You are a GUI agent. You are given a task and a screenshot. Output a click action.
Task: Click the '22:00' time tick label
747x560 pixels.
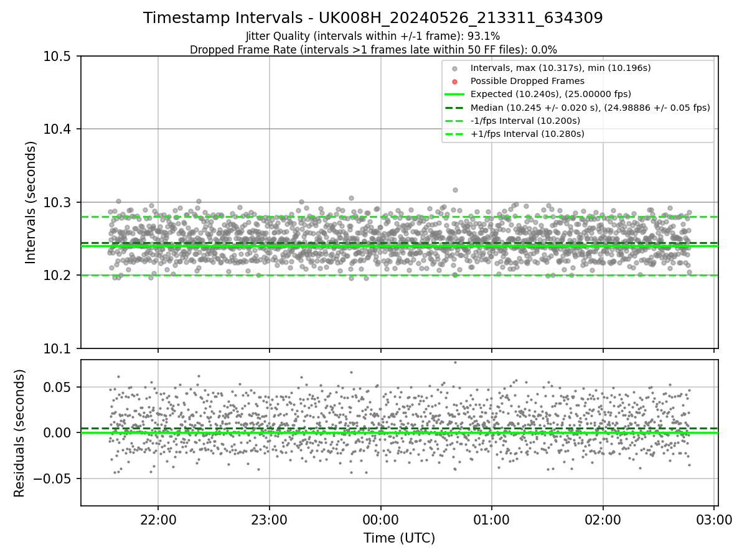click(x=158, y=519)
